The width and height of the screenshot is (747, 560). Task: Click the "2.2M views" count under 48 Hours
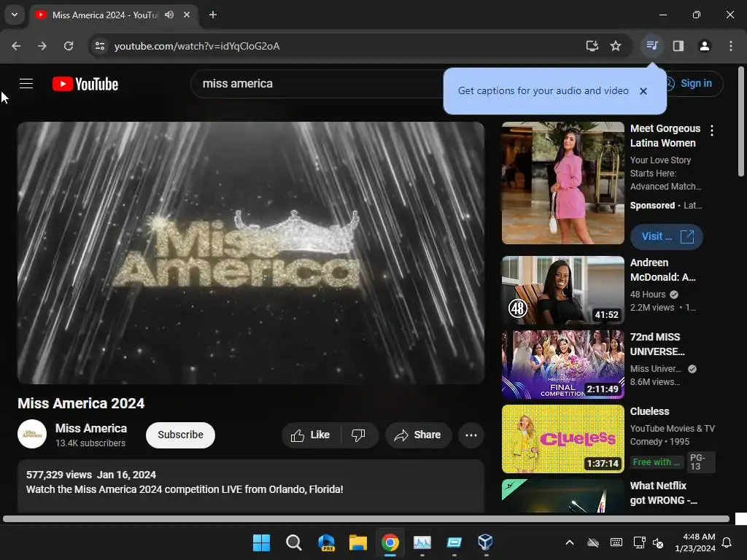coord(652,308)
